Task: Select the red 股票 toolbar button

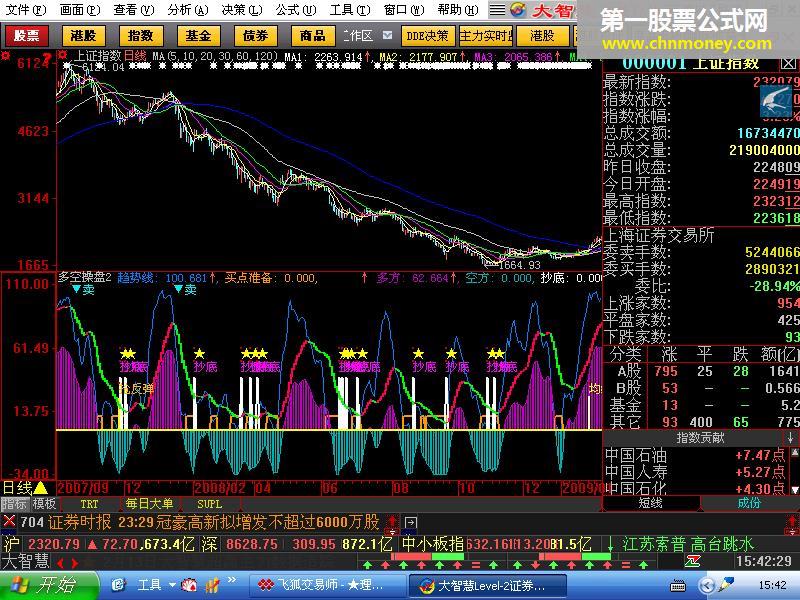Action: pyautogui.click(x=27, y=36)
